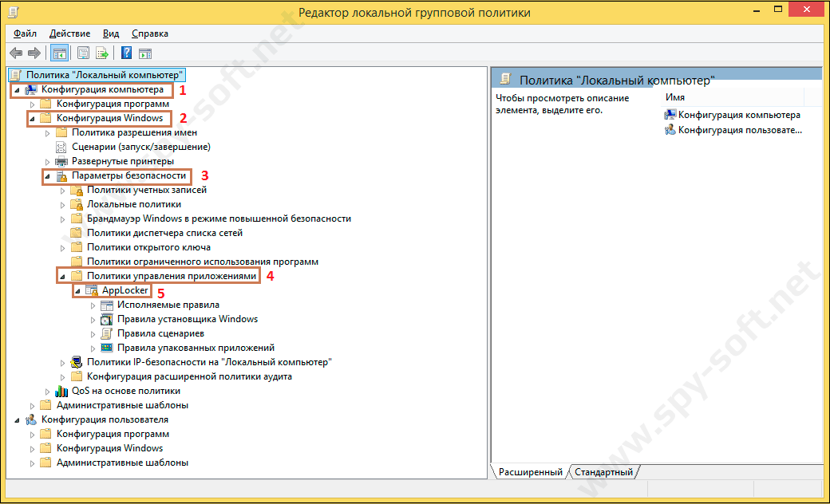Select Политика "Локальный компьютер" root node
The image size is (830, 504).
click(x=105, y=75)
